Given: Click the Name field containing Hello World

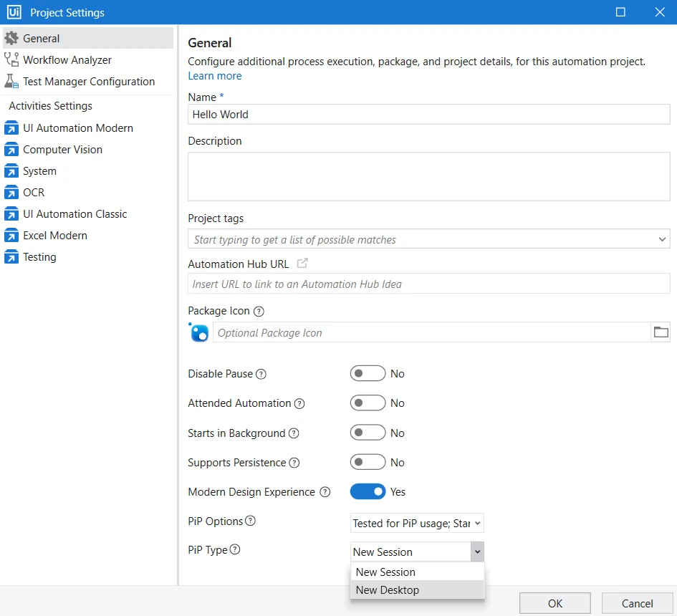Looking at the screenshot, I should [428, 115].
